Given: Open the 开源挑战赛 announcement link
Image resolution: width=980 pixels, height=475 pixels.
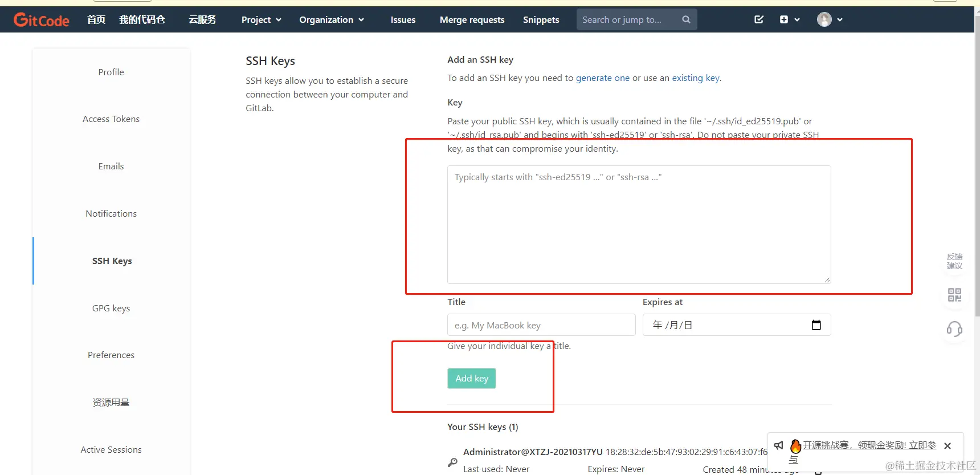Looking at the screenshot, I should click(869, 445).
